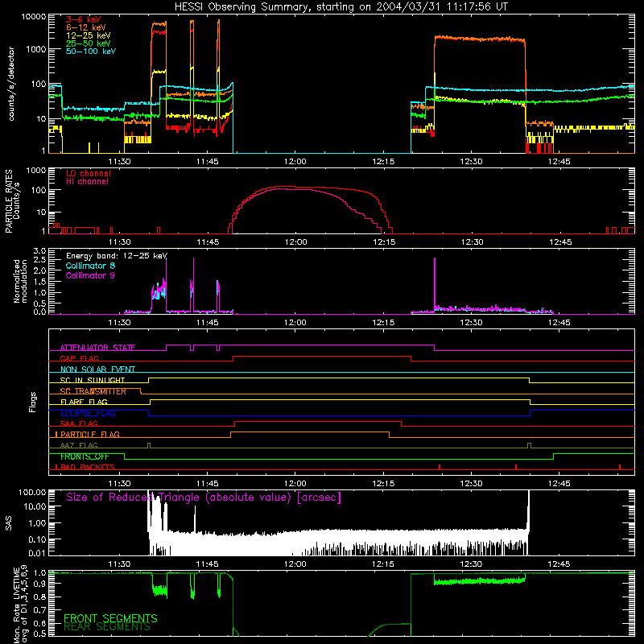Select the 3-6 keV legend label
The width and height of the screenshot is (644, 644).
coord(84,19)
